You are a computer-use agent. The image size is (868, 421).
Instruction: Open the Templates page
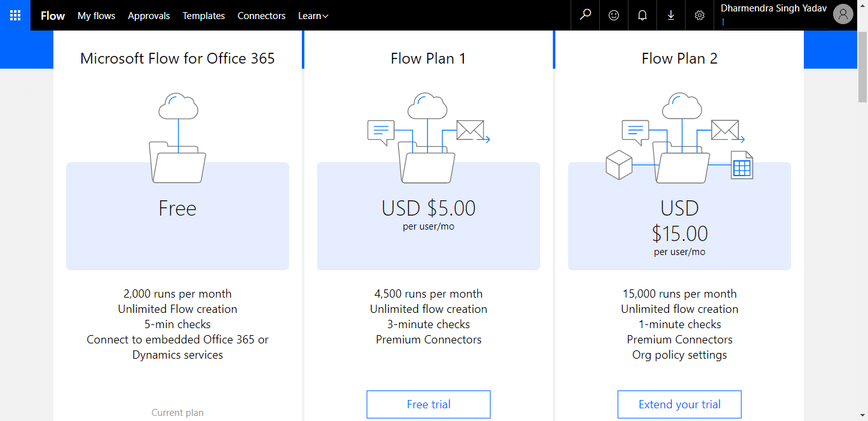tap(203, 16)
